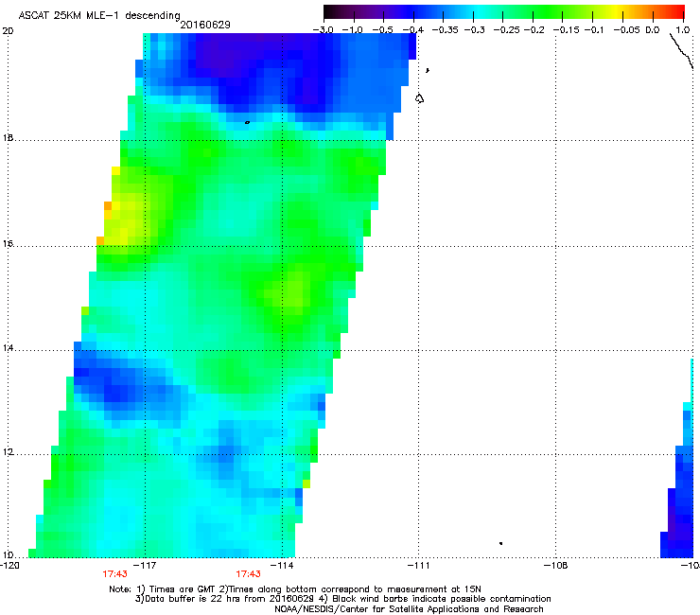This screenshot has width=700, height=615.
Task: Click the black end of the color bar
Action: [329, 11]
